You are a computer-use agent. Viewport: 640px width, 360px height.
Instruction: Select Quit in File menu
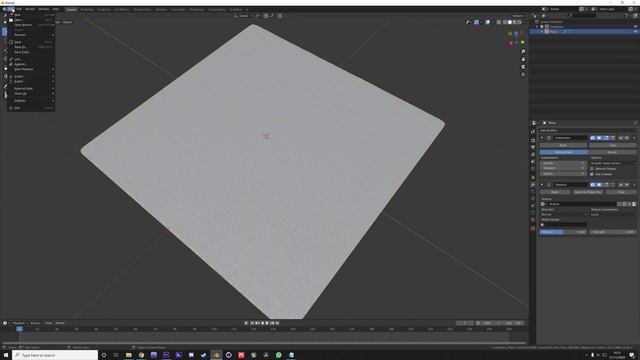31,108
